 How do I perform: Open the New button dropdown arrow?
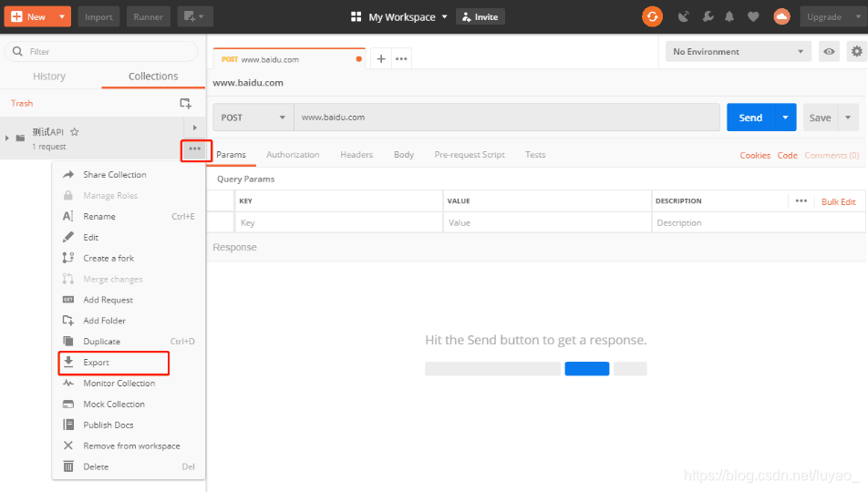point(62,16)
